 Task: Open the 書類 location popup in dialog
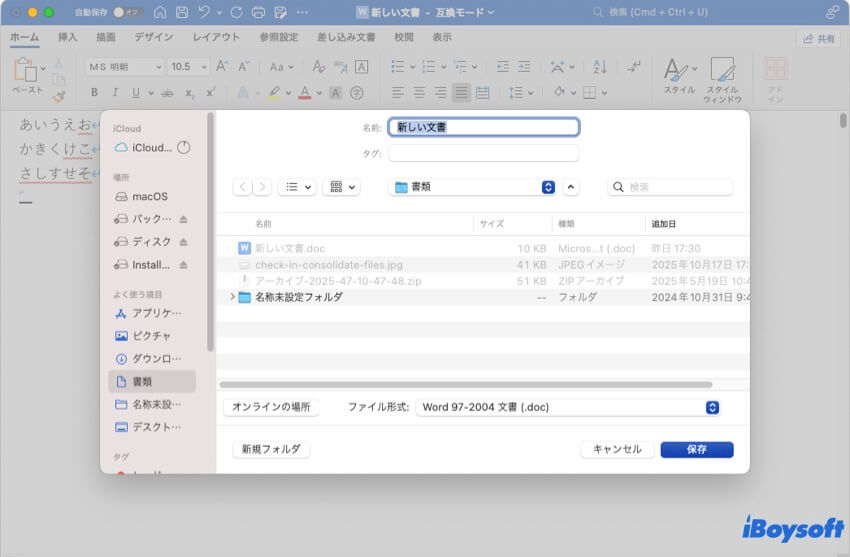pos(473,187)
